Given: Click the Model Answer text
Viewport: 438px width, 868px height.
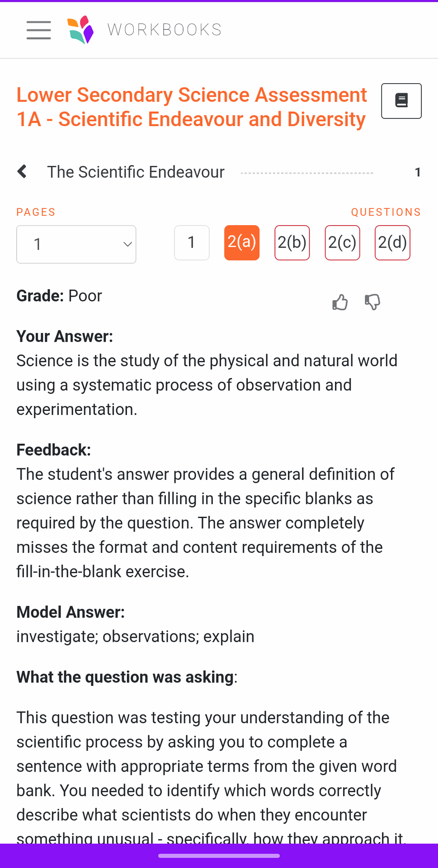Looking at the screenshot, I should coord(135,637).
